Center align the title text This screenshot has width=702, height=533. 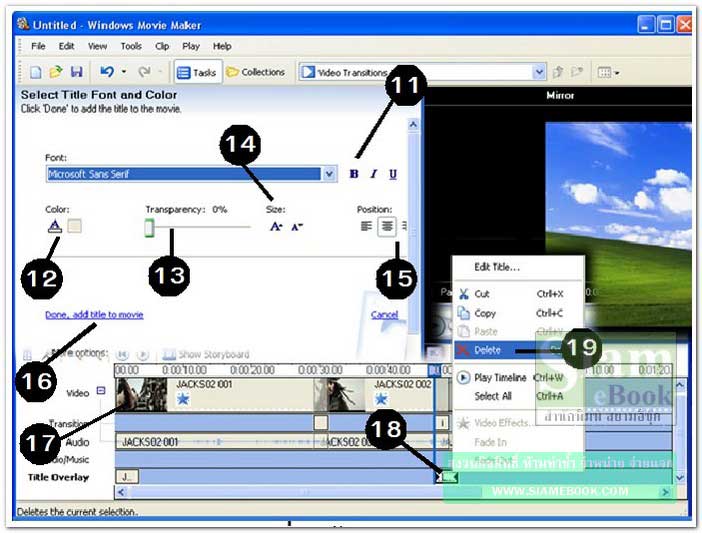[x=387, y=227]
